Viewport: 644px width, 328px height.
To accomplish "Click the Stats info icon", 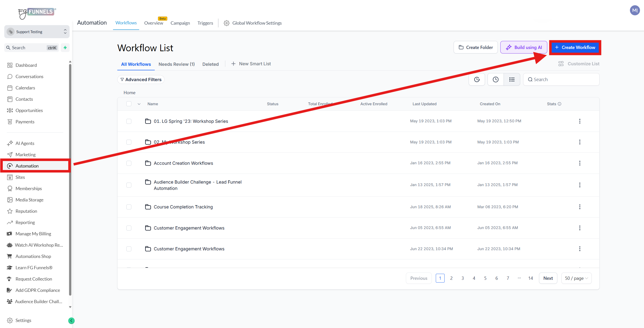I will coord(559,104).
